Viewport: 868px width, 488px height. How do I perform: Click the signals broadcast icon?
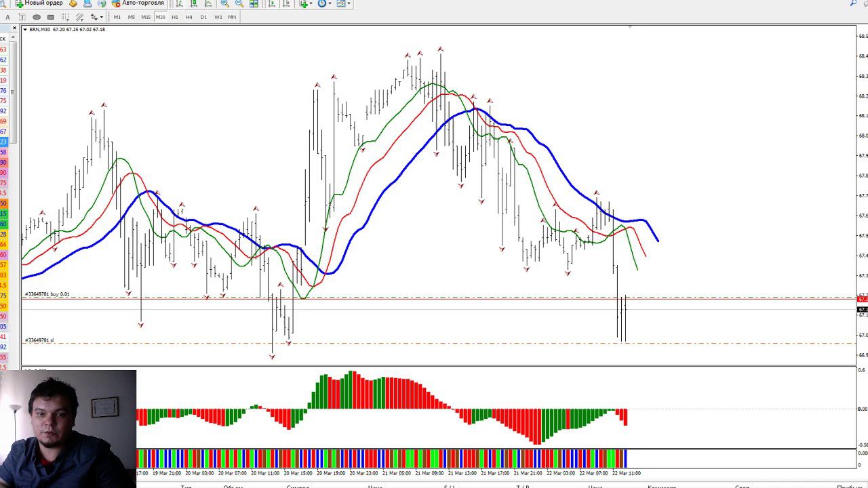(102, 3)
